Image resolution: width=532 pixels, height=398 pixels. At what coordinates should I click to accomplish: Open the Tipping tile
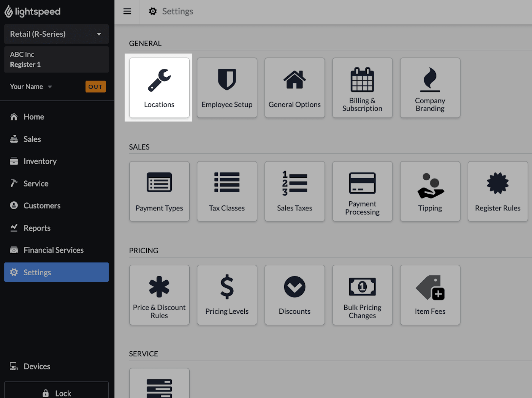tap(430, 191)
